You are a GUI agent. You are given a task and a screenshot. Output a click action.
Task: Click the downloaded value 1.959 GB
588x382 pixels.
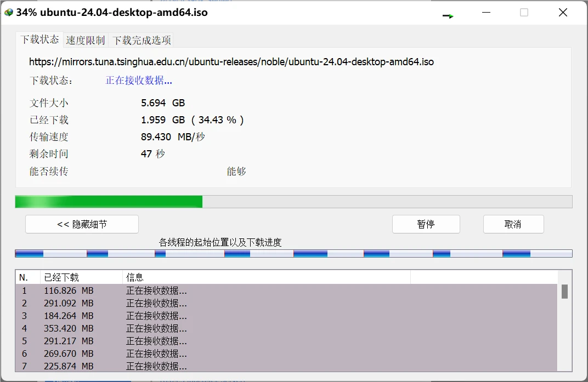(163, 120)
